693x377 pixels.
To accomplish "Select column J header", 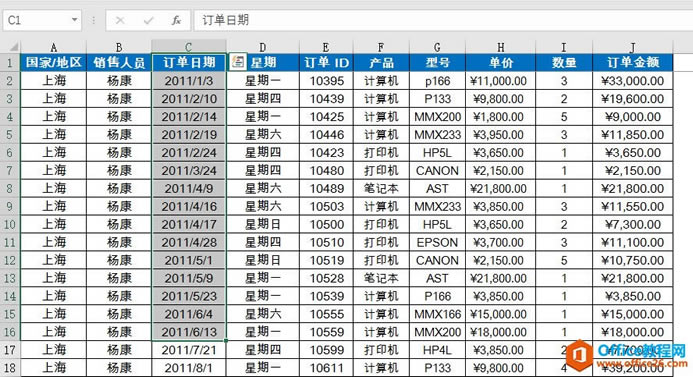I will [x=632, y=47].
